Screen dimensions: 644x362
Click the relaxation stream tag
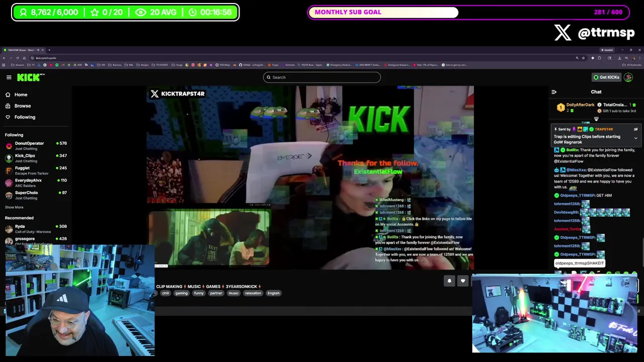point(253,293)
